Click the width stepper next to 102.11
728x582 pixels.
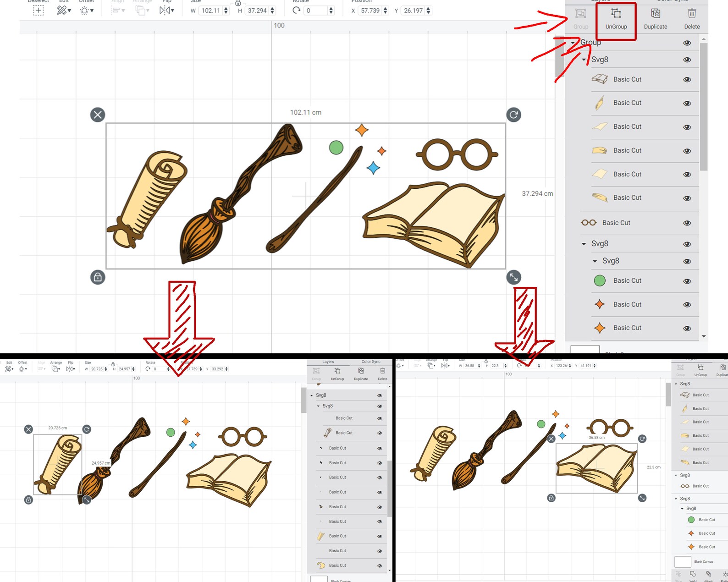point(226,11)
